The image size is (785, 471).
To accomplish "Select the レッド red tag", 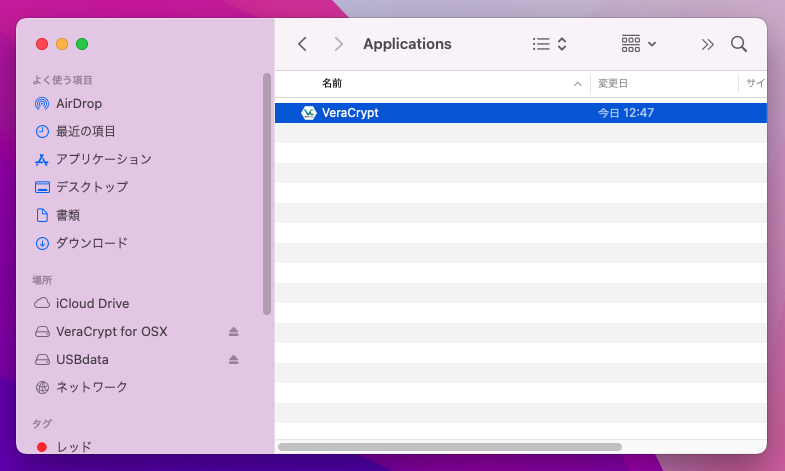I will [x=73, y=447].
